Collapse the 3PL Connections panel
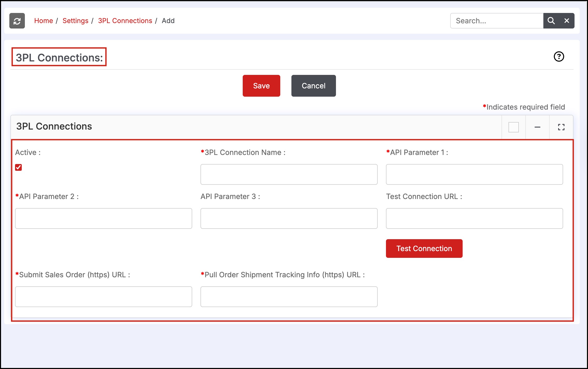588x369 pixels. click(537, 127)
